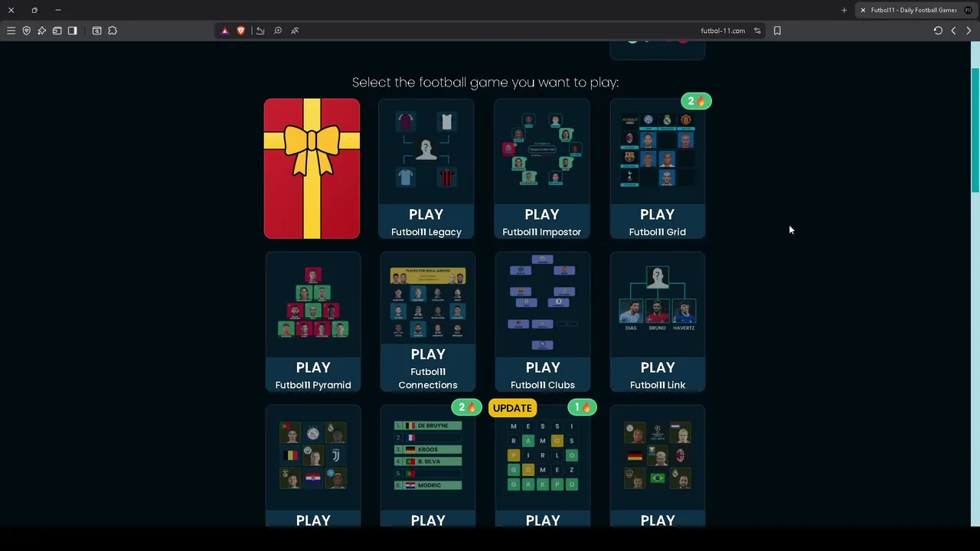The height and width of the screenshot is (551, 980).
Task: Open site settings icon next to futbol-11.com
Action: [x=757, y=31]
